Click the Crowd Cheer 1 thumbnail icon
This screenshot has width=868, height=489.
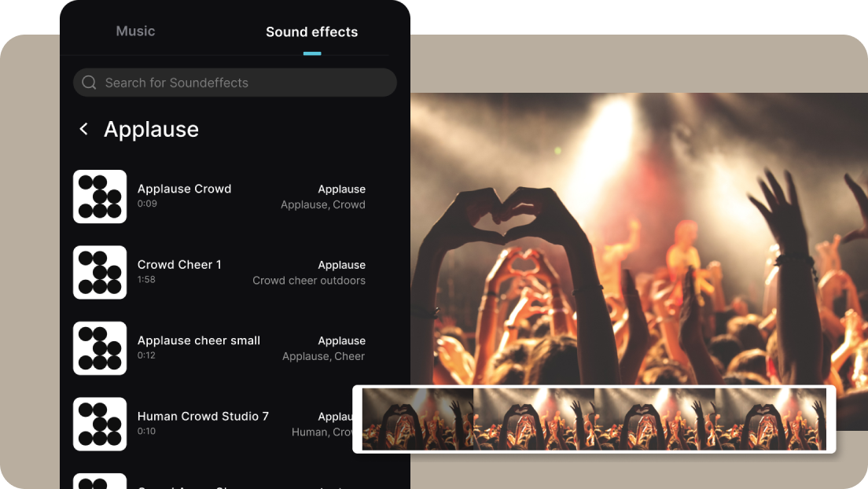[100, 273]
